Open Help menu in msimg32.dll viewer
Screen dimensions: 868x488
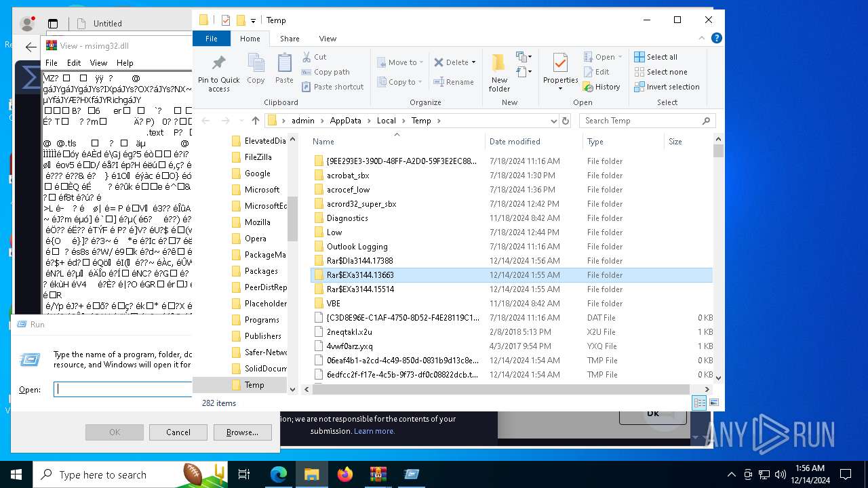(x=125, y=63)
